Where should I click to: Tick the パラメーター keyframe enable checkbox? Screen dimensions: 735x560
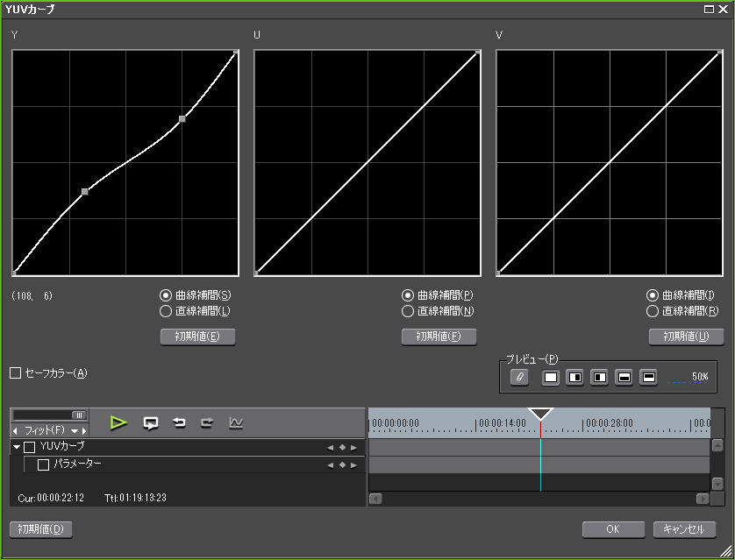tap(43, 465)
